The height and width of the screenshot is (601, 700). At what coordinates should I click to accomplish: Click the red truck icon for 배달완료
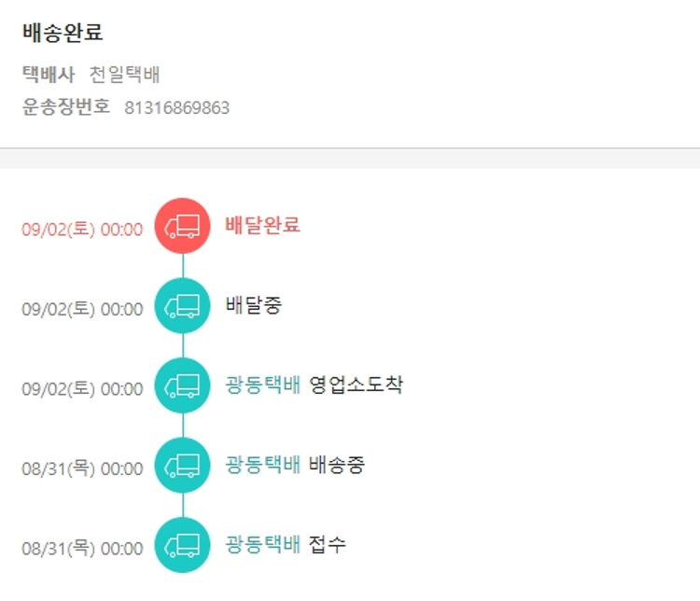(x=182, y=225)
